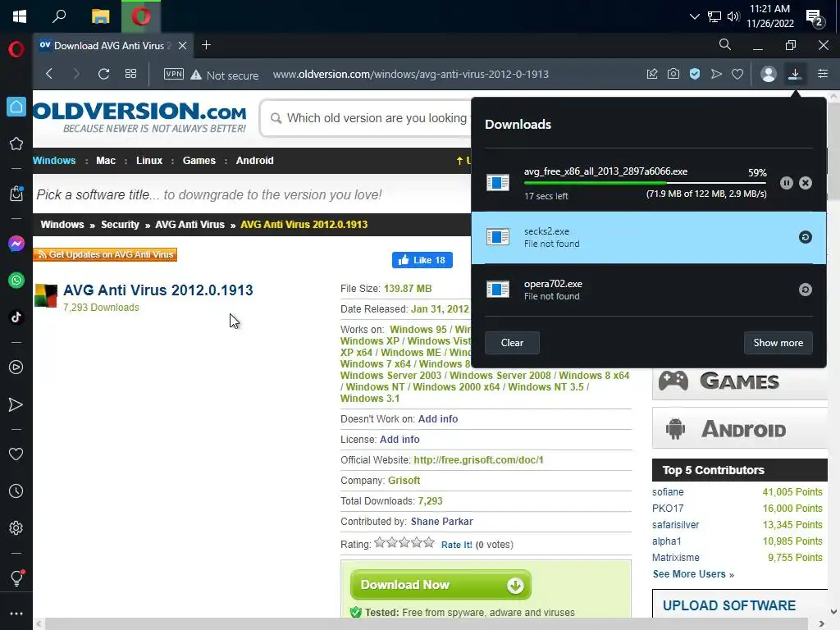Open Windows Start menu
The image size is (840, 630).
pyautogui.click(x=20, y=16)
